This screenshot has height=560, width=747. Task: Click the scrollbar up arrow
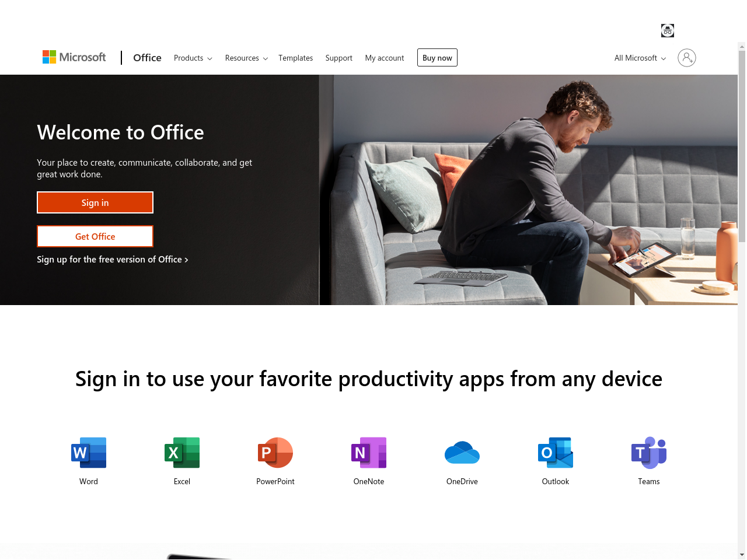[x=742, y=46]
